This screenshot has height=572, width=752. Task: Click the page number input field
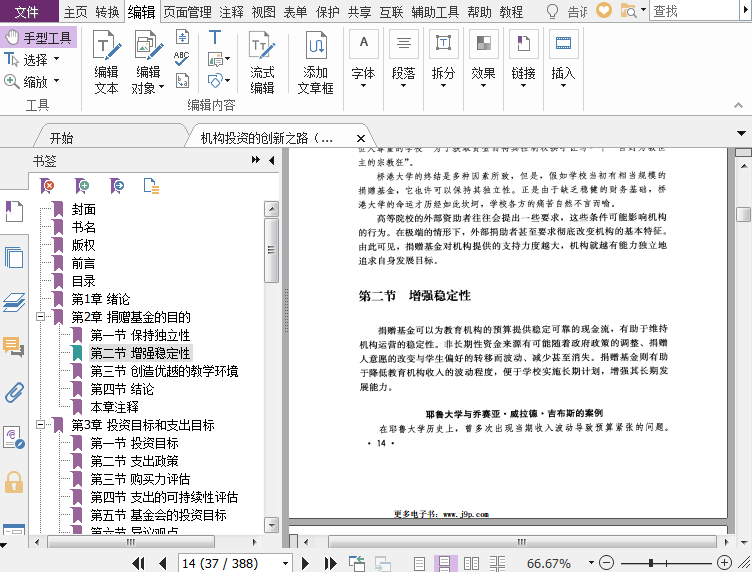click(229, 563)
